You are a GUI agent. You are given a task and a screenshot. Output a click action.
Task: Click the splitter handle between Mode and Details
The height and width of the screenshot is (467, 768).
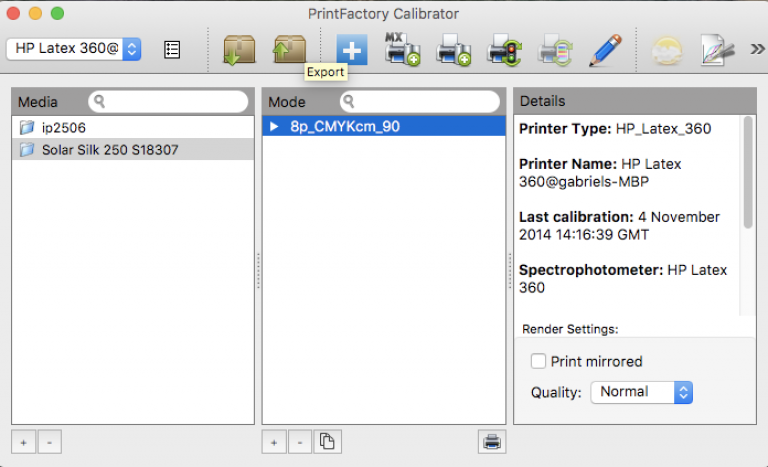click(x=509, y=270)
